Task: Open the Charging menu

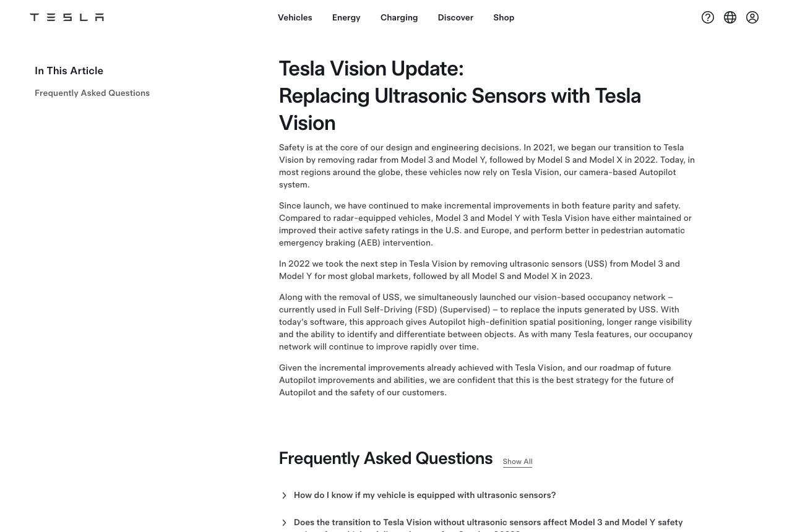Action: [399, 17]
